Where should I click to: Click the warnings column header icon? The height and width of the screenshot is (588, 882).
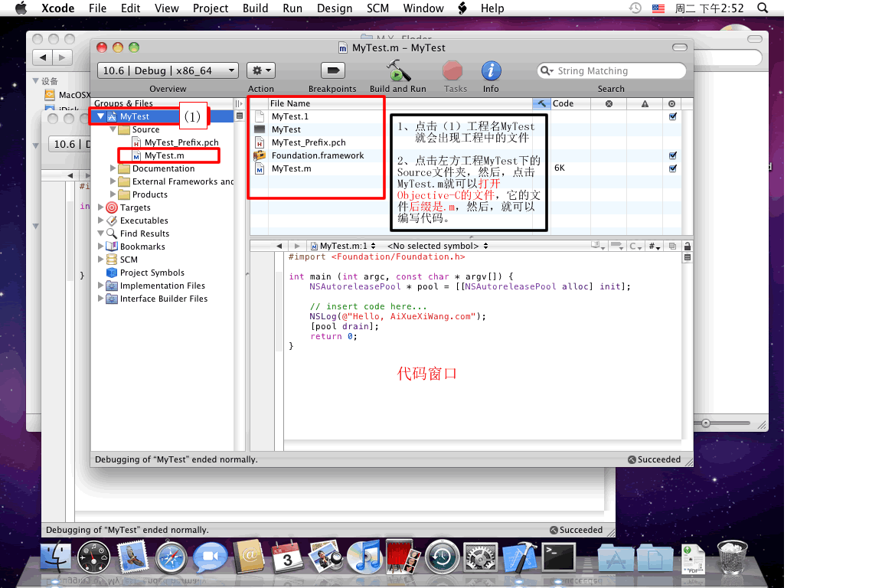click(645, 103)
